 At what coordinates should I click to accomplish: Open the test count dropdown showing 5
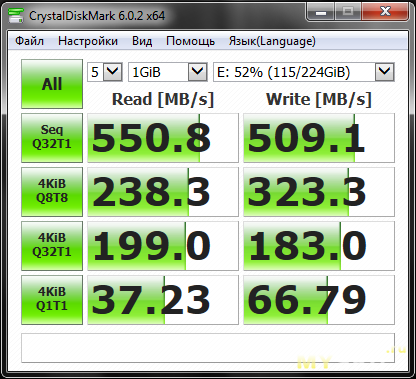tap(105, 72)
